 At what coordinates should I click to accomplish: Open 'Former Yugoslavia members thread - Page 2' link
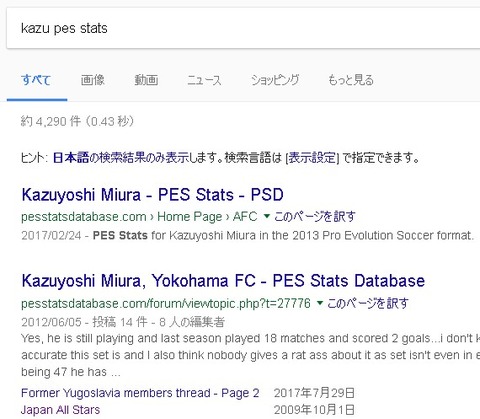tap(140, 393)
